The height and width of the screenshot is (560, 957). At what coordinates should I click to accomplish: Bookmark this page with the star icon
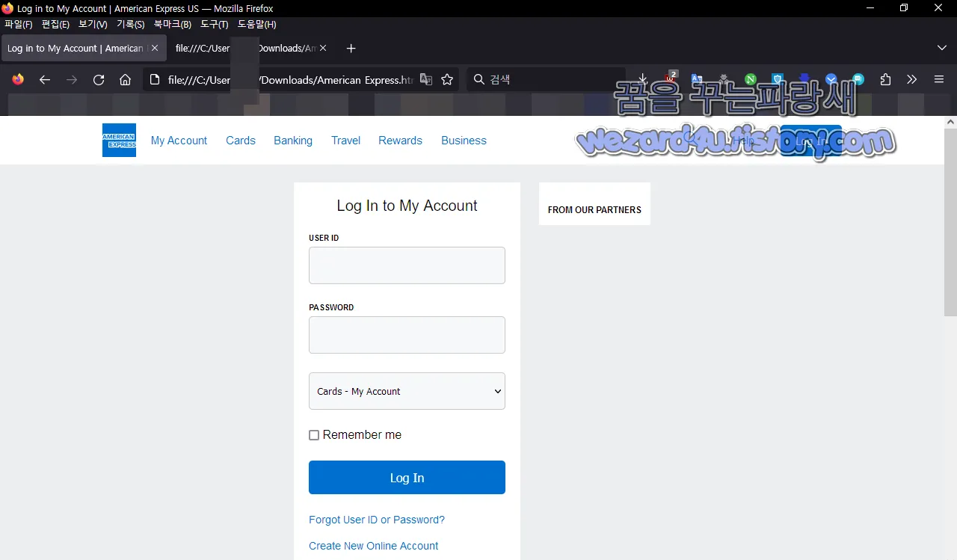pyautogui.click(x=447, y=79)
